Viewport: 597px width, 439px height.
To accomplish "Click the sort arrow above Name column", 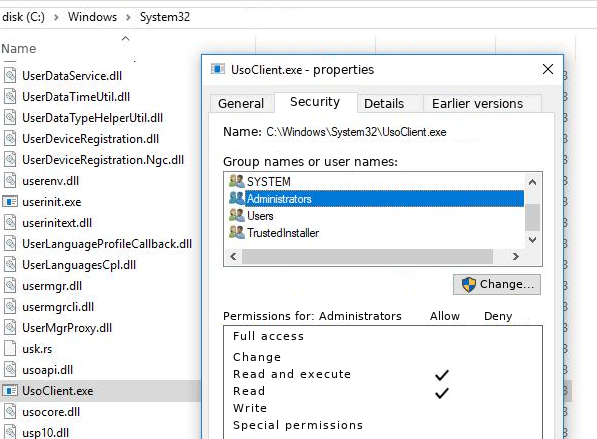I will [125, 38].
